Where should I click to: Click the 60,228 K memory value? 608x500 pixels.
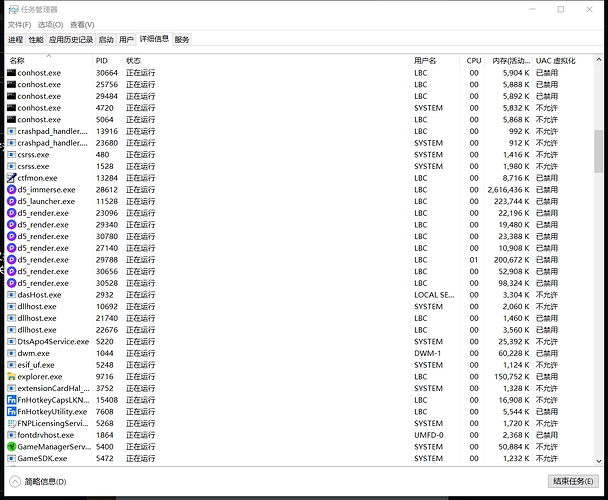(514, 353)
